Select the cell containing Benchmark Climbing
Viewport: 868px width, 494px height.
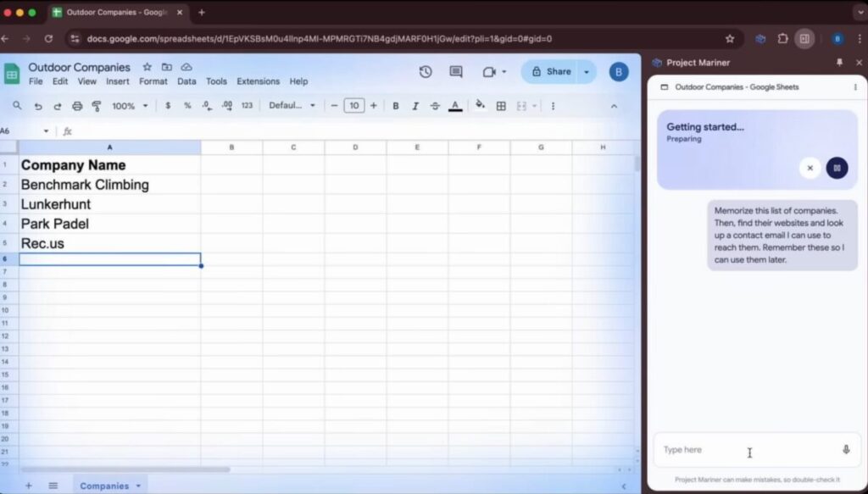[110, 185]
